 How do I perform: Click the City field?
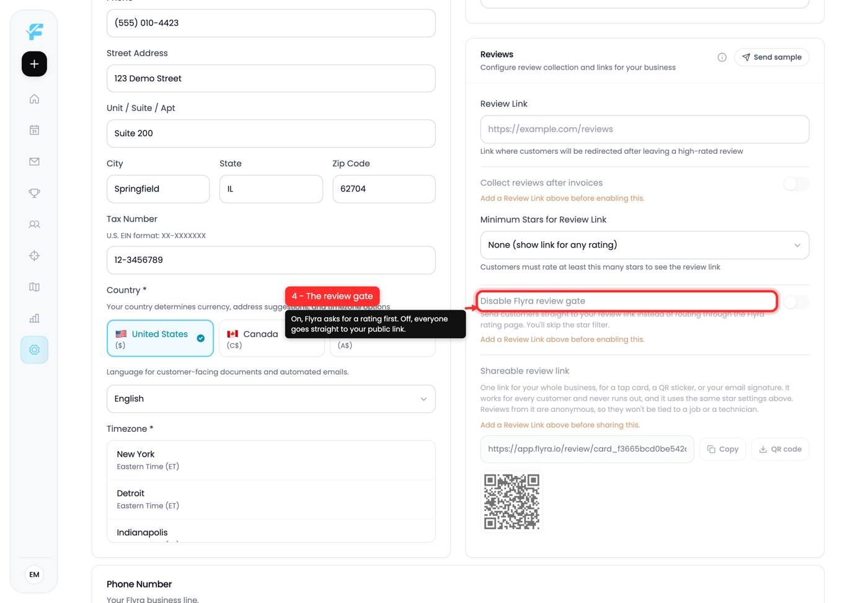tap(158, 189)
